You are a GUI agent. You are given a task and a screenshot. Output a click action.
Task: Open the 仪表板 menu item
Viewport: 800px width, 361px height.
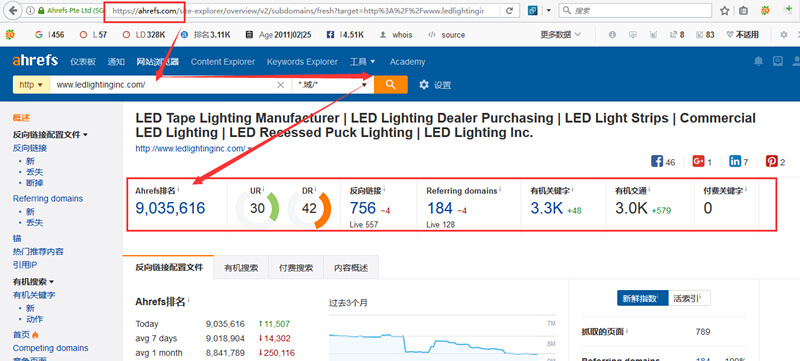[x=83, y=62]
